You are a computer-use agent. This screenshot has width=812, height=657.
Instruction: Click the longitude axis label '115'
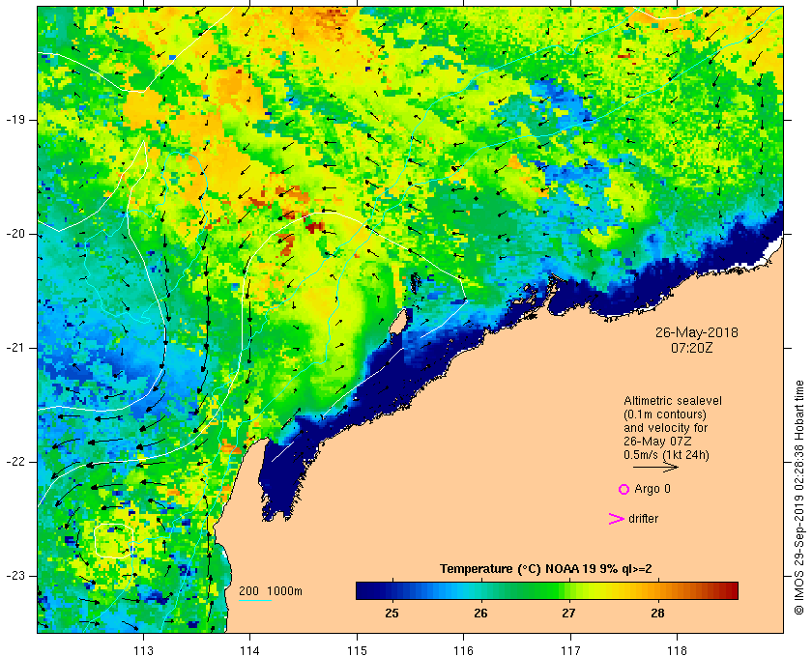357,651
